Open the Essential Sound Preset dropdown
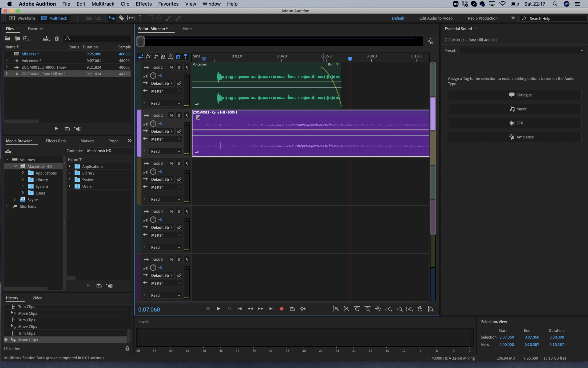Screen dimensions: 588x368 coord(521,51)
